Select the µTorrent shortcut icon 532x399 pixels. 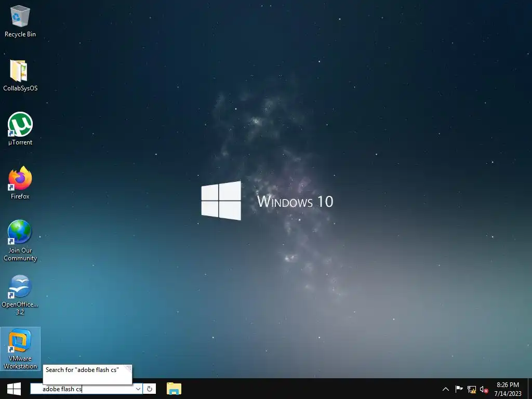[x=20, y=129]
